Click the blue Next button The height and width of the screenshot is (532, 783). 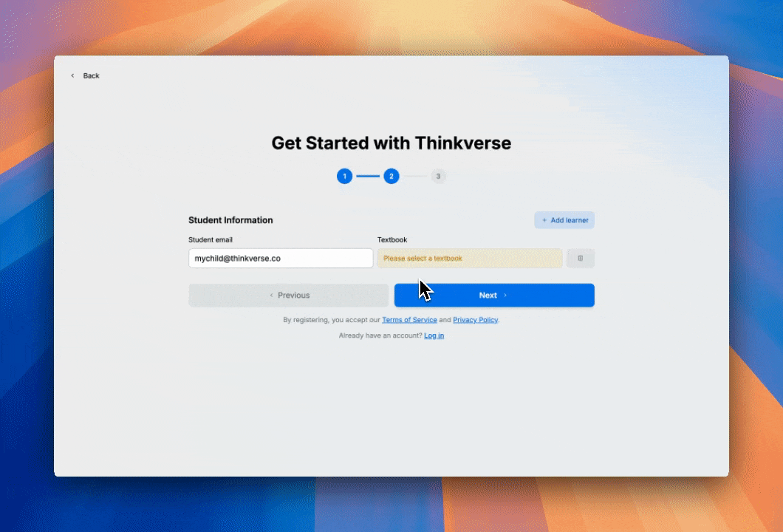[494, 296]
